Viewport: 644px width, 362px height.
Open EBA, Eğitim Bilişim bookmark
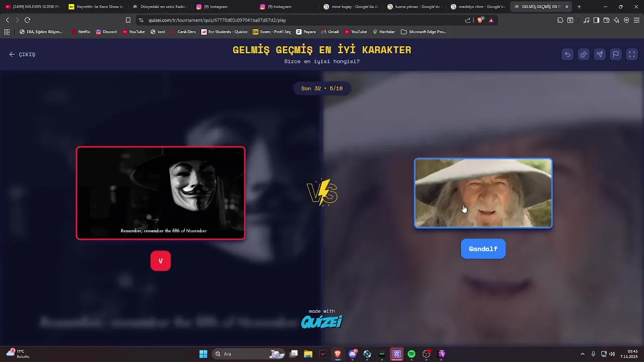(x=41, y=32)
